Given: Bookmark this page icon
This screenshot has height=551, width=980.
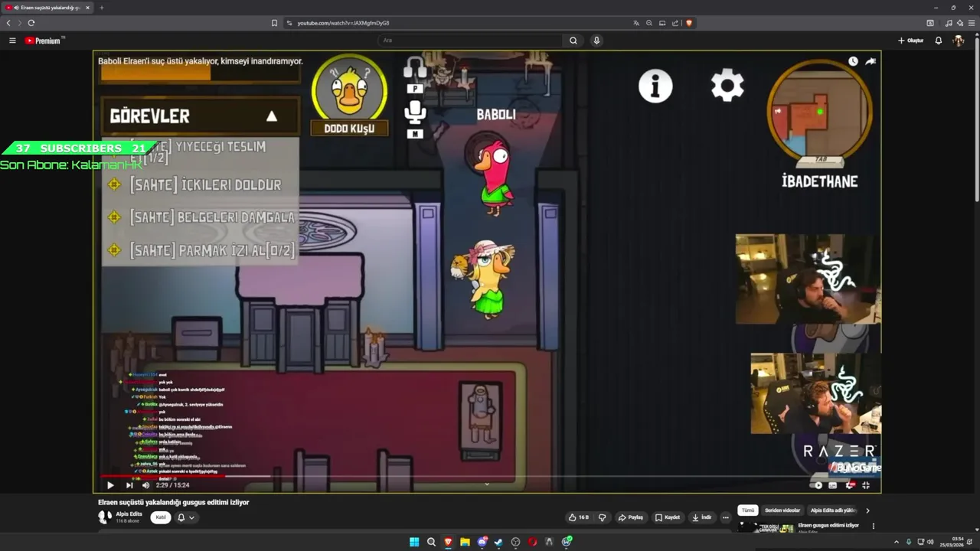Looking at the screenshot, I should click(274, 23).
